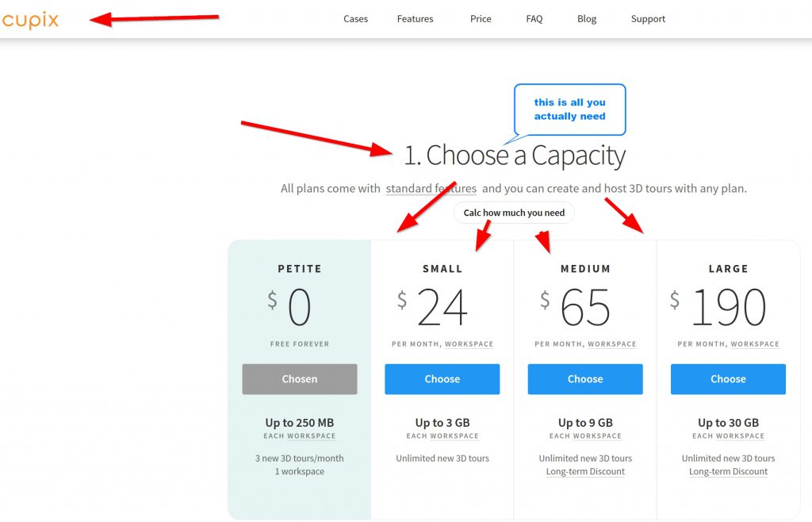
Task: Click the cupix logo
Action: [x=31, y=20]
